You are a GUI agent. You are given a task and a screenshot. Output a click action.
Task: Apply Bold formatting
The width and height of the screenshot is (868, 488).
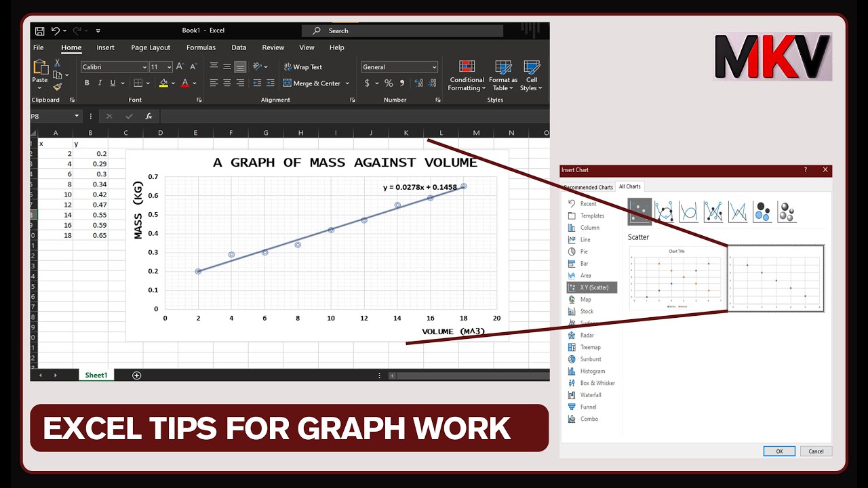87,83
